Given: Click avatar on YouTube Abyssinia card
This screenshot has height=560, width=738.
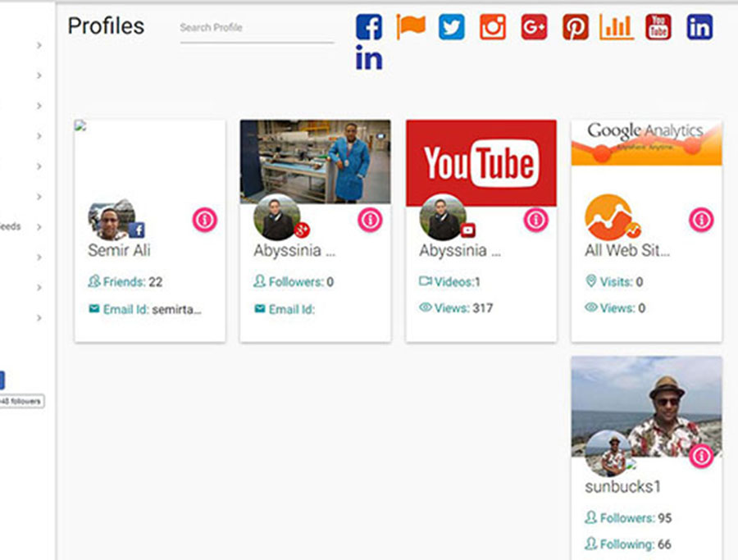Looking at the screenshot, I should click(443, 217).
